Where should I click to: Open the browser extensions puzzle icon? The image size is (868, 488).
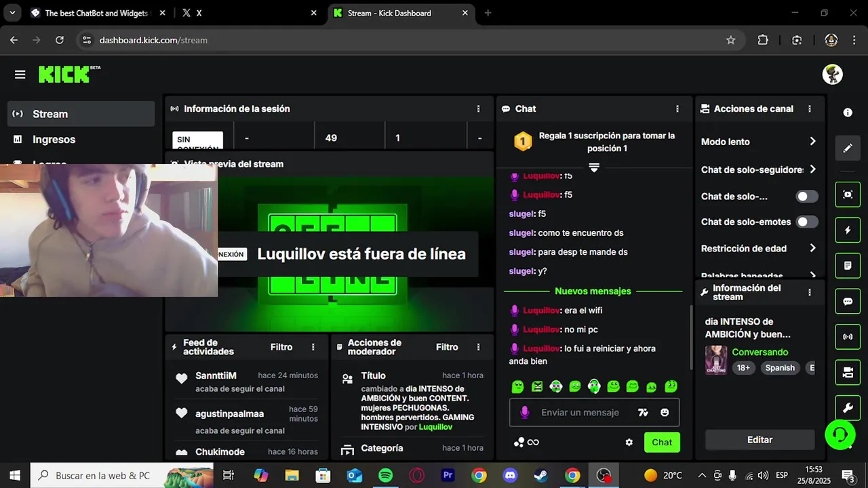tap(763, 40)
